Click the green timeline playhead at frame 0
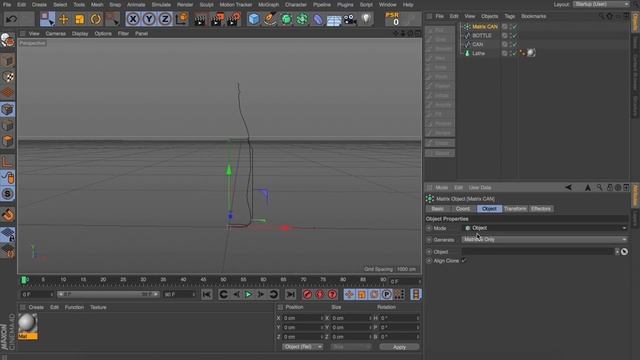 (x=24, y=280)
